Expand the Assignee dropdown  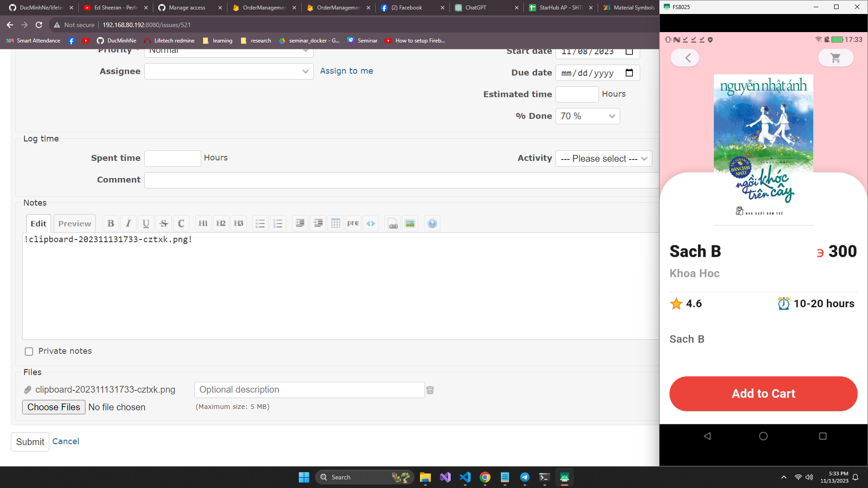(229, 71)
